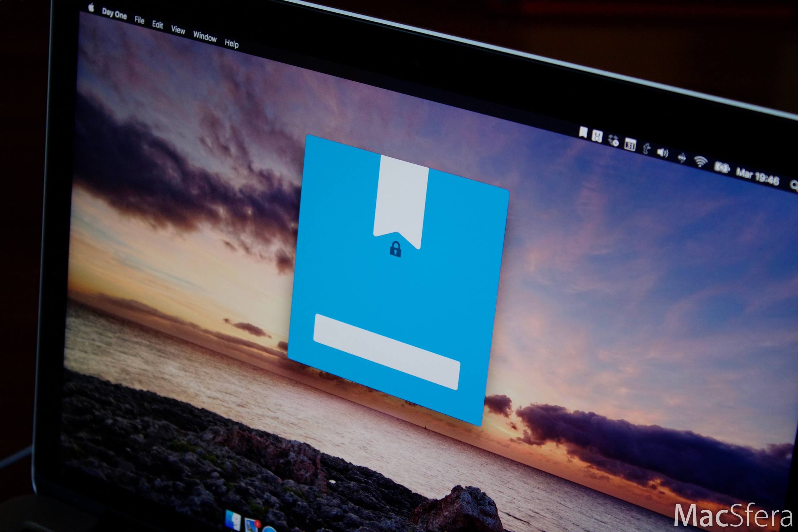Click the Tumblr t menu bar icon

647,149
